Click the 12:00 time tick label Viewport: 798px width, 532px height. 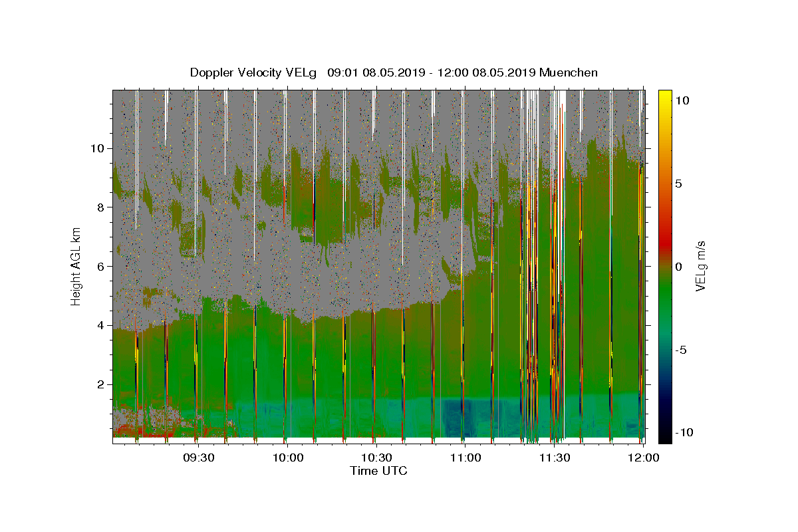(643, 458)
